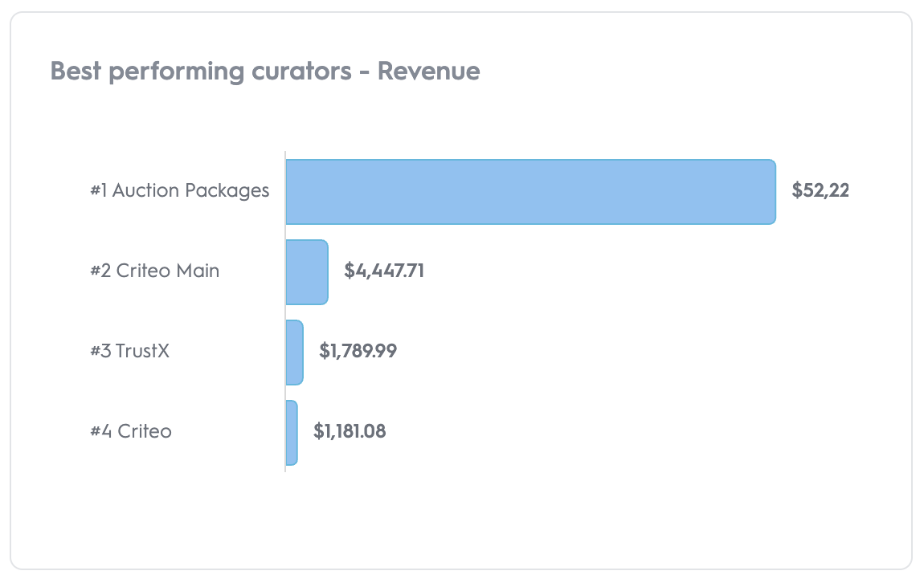Viewport: 924px width, 583px height.
Task: Click the TrustX revenue bar
Action: click(x=295, y=353)
